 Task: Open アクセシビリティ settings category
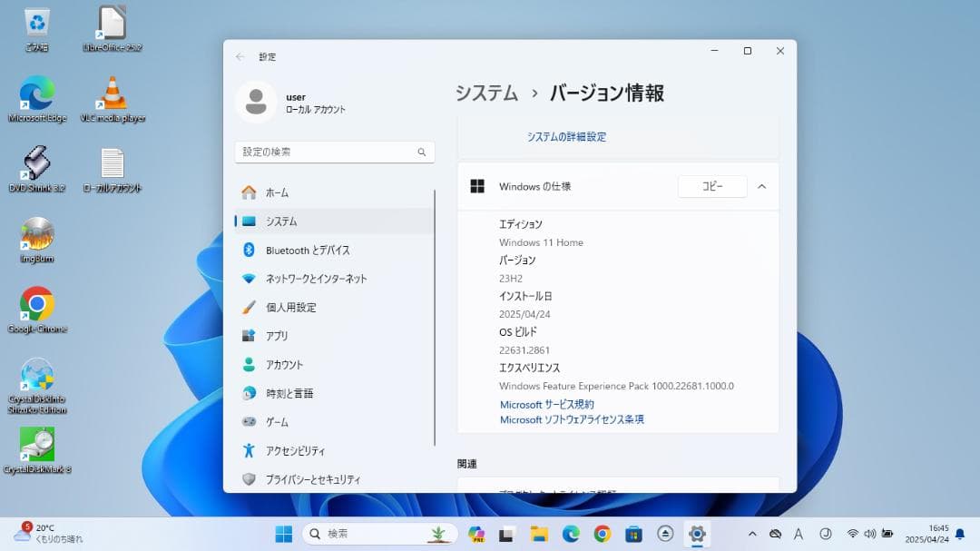click(334, 451)
